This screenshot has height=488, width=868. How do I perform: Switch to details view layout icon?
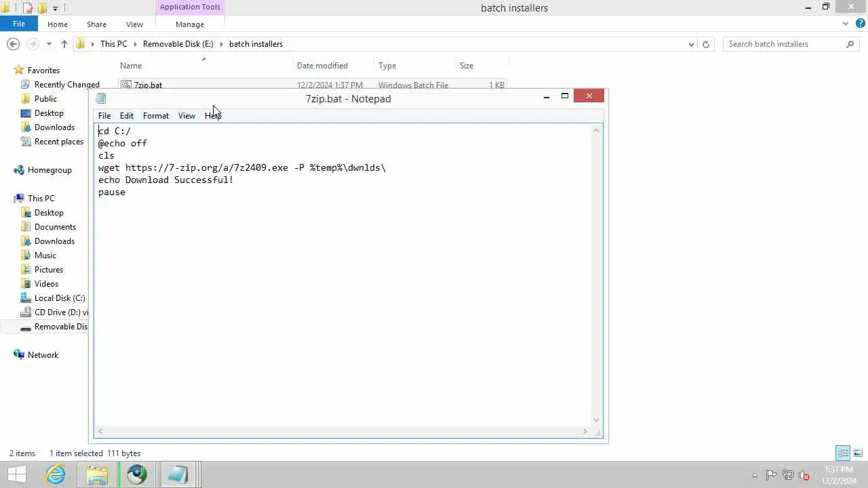point(843,453)
